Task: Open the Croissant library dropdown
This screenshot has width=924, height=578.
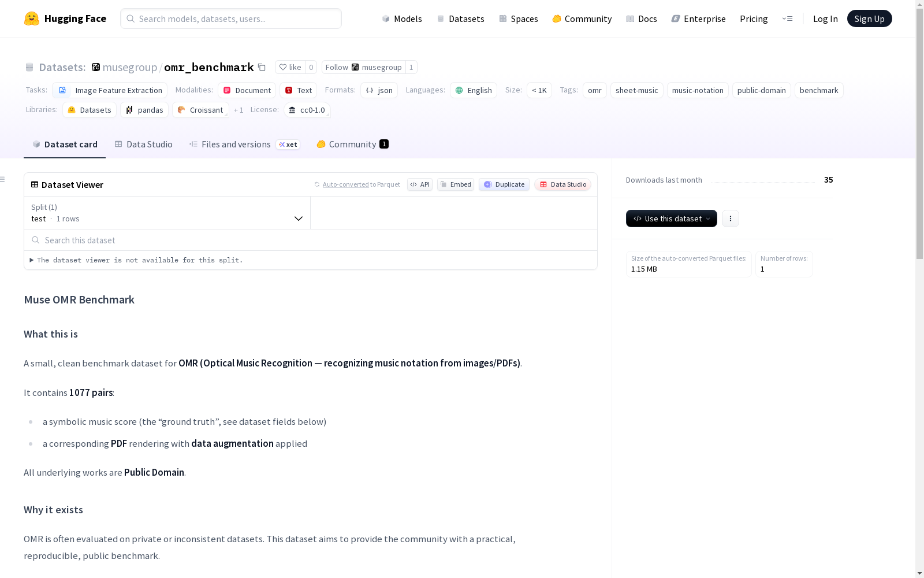Action: (x=200, y=110)
